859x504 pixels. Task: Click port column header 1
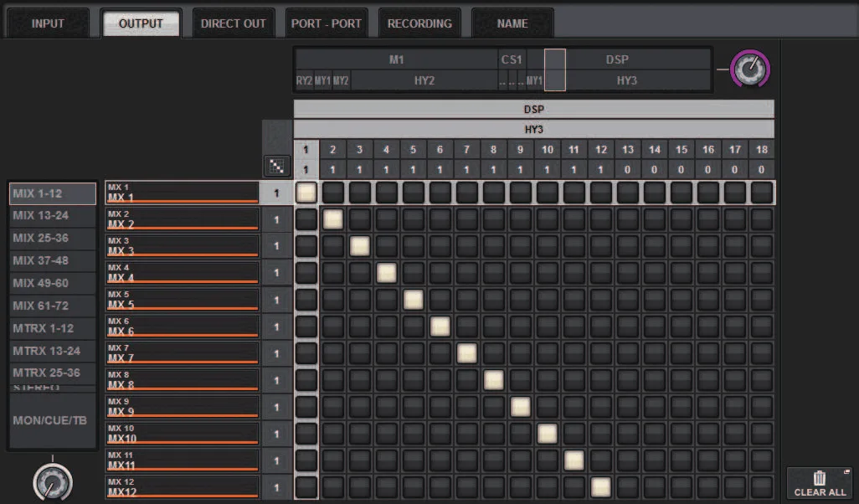pyautogui.click(x=306, y=150)
